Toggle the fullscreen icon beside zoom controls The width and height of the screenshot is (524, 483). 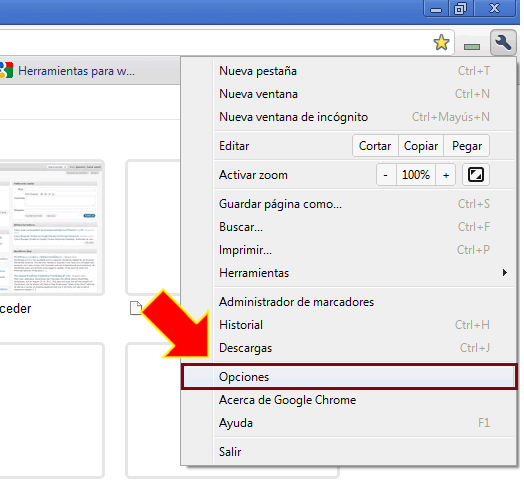point(476,174)
